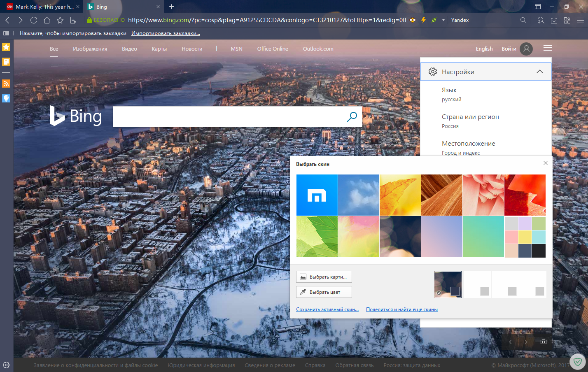
Task: Click the Bing search magnifier icon
Action: click(352, 117)
